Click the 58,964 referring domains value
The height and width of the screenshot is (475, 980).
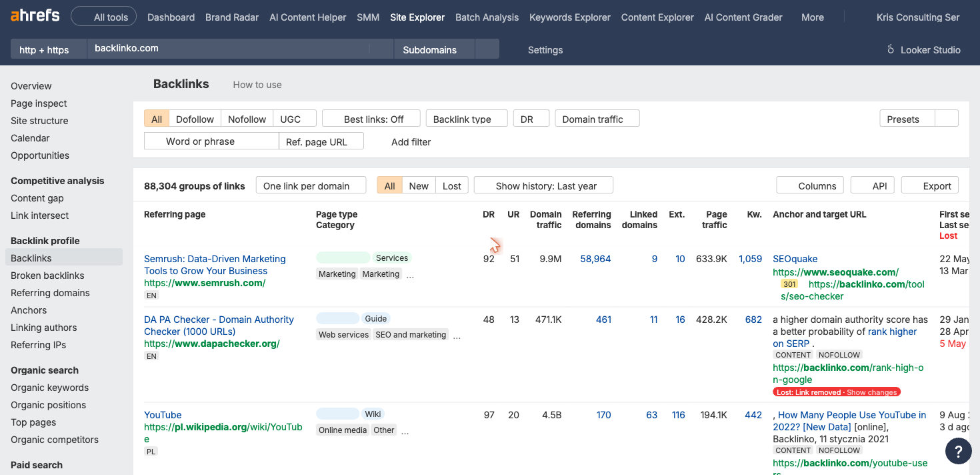[595, 259]
